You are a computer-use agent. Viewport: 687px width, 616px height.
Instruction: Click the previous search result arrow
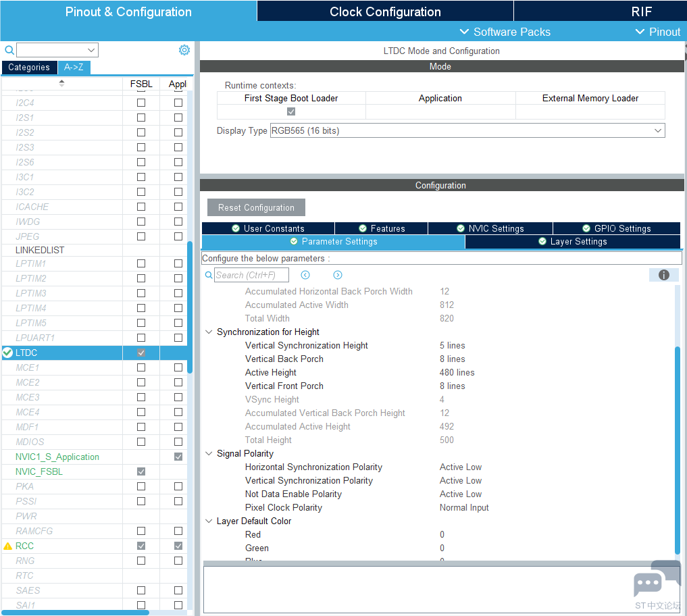pos(305,275)
